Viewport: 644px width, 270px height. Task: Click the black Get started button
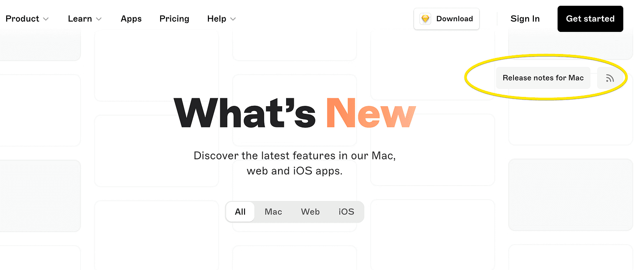590,19
